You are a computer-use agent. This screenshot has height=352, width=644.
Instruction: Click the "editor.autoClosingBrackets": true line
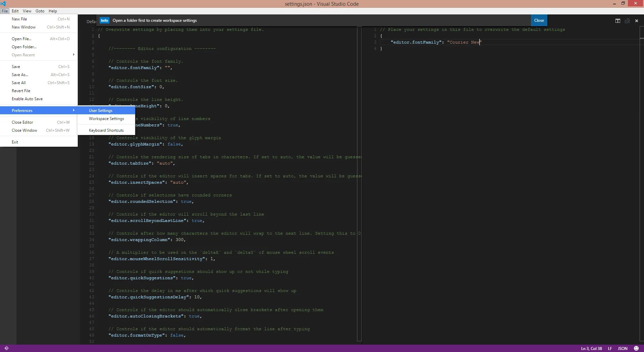(x=155, y=316)
